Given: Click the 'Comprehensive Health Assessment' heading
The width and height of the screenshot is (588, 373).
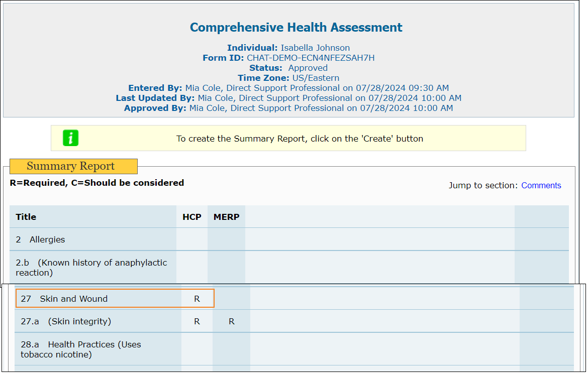Looking at the screenshot, I should (x=296, y=27).
